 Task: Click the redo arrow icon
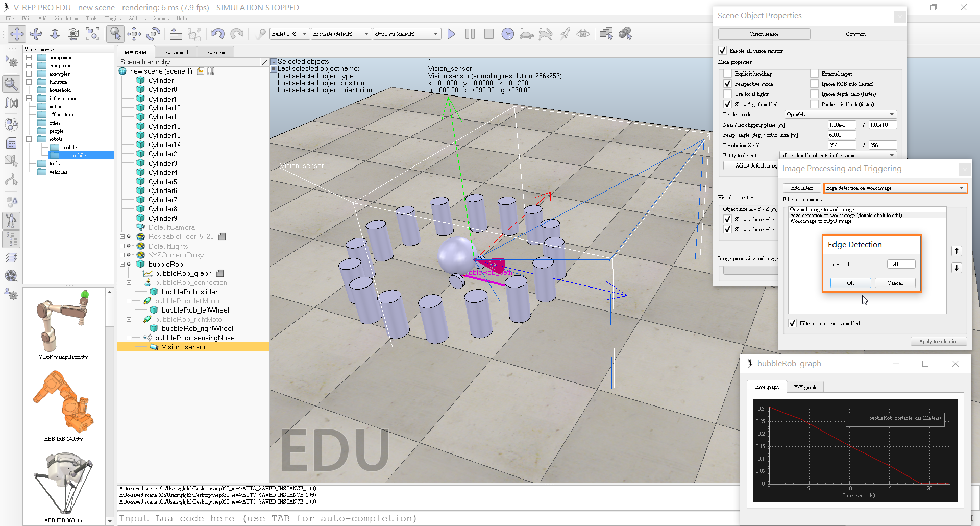point(237,34)
